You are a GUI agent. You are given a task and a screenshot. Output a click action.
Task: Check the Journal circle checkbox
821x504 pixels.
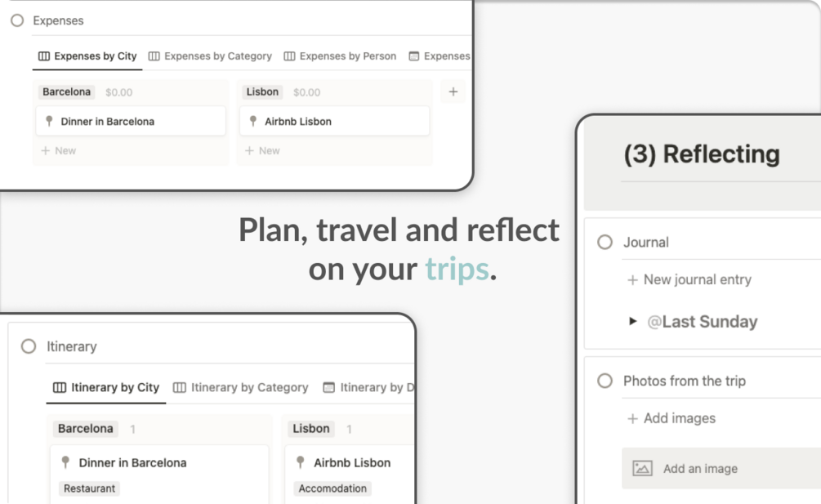click(605, 243)
